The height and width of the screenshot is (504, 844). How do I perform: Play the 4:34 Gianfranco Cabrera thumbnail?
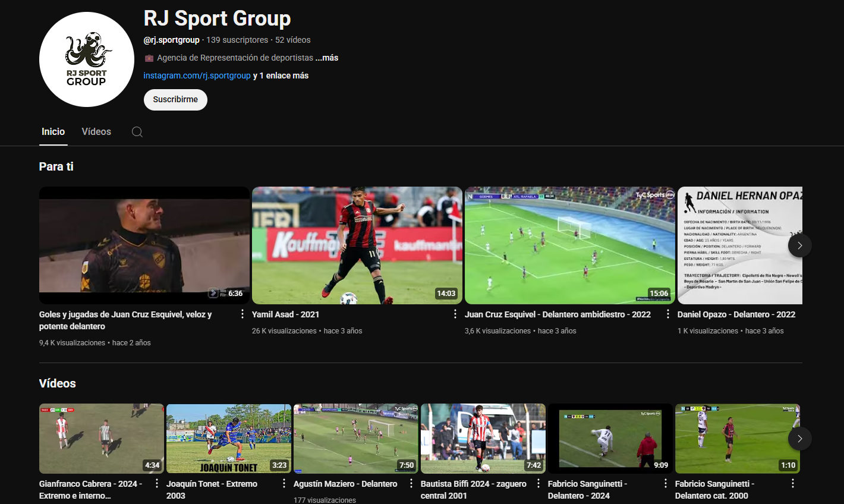(x=102, y=439)
